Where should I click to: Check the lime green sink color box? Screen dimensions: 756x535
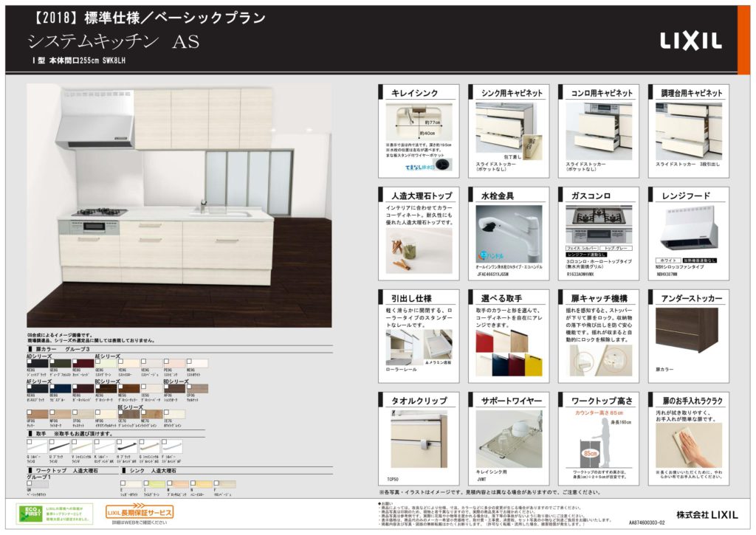(x=145, y=483)
